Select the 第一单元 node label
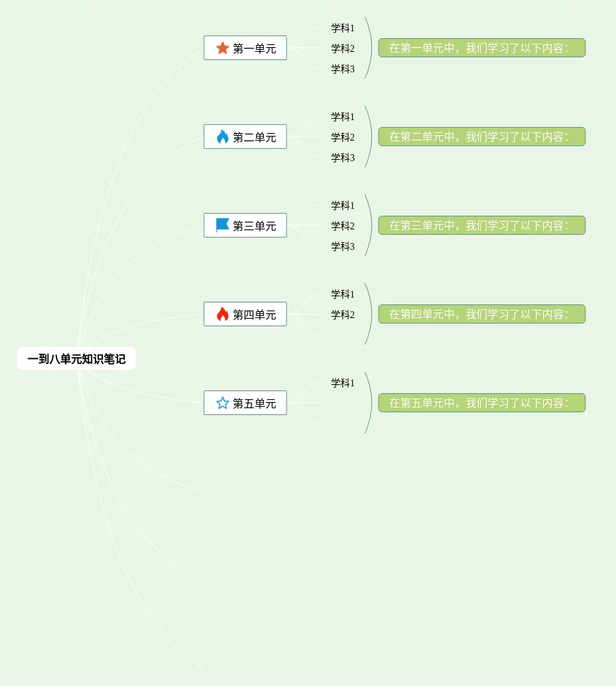 (x=254, y=48)
